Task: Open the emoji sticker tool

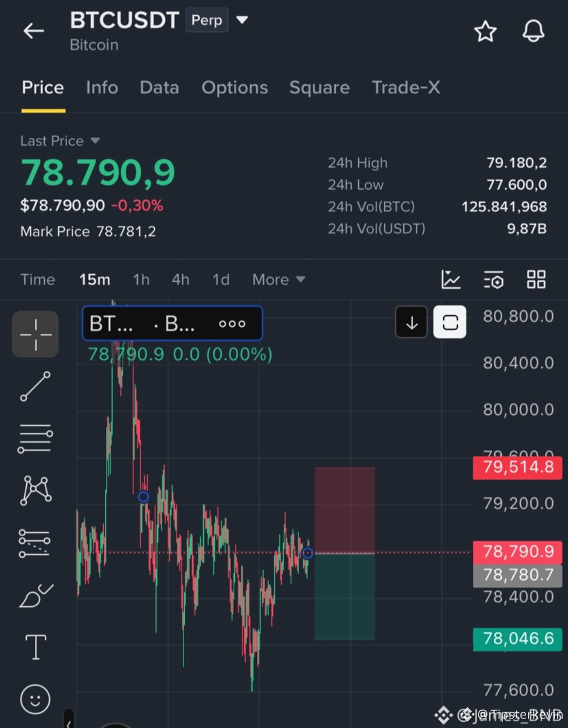Action: pyautogui.click(x=35, y=699)
